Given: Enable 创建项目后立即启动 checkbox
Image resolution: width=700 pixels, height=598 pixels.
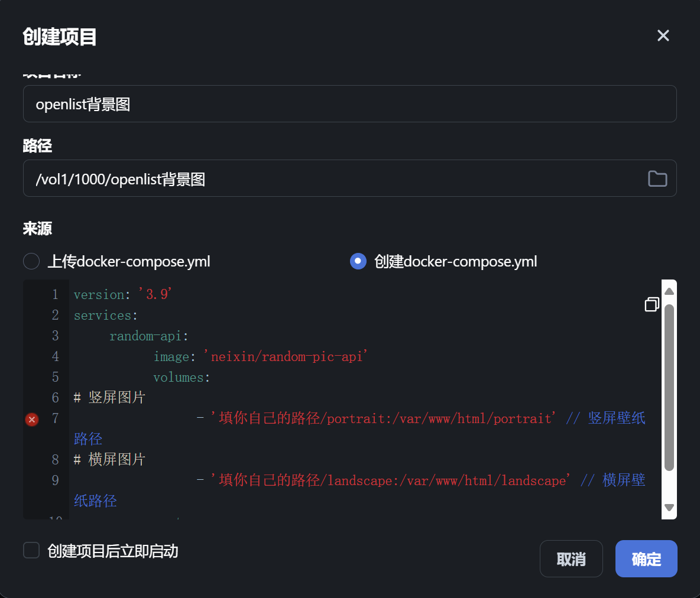Looking at the screenshot, I should 31,550.
